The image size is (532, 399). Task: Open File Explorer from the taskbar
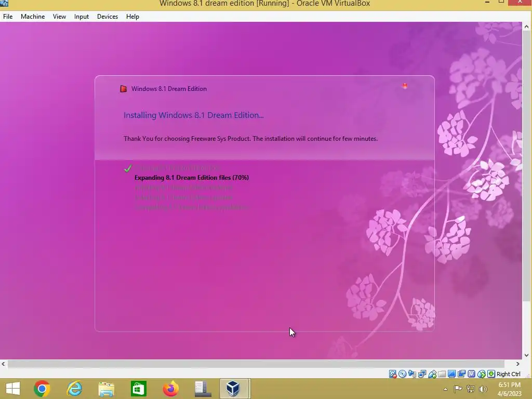point(107,389)
